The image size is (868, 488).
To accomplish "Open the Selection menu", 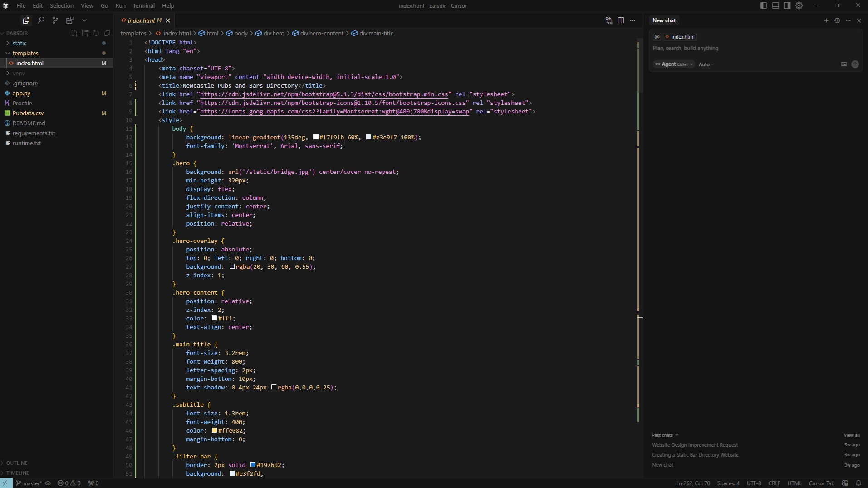I will click(x=61, y=5).
